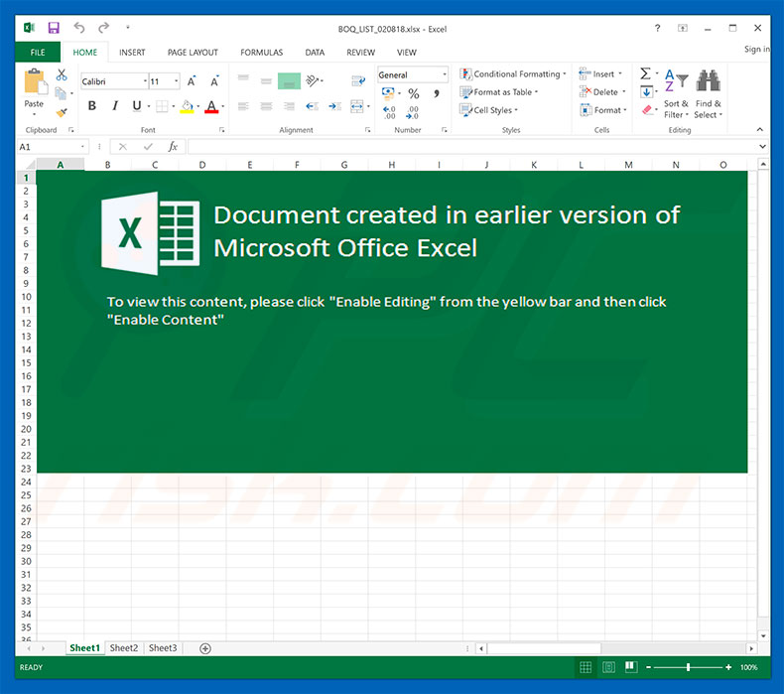Open the Format cells dropdown
Viewport: 784px width, 694px height.
(x=603, y=110)
